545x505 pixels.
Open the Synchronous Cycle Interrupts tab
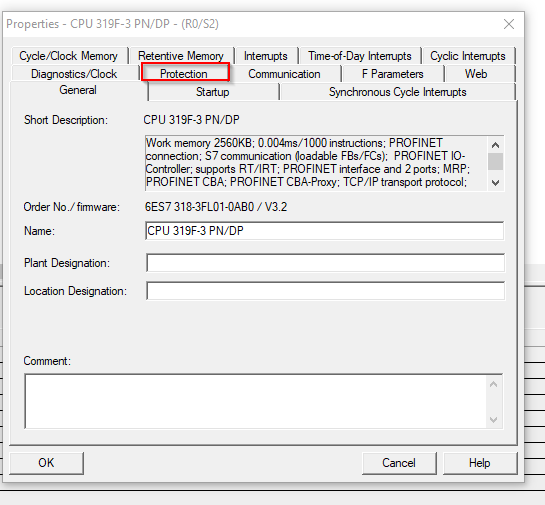point(398,92)
